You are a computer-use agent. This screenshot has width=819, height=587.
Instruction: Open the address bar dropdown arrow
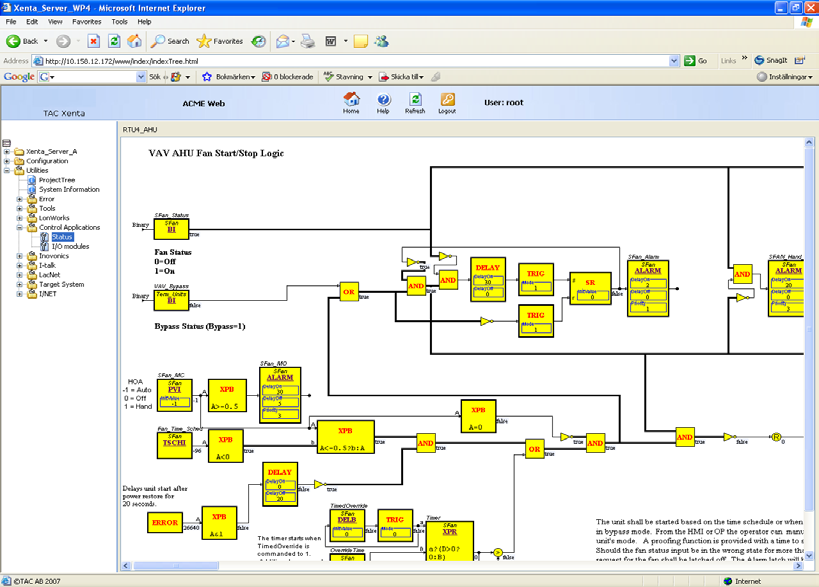coord(674,61)
